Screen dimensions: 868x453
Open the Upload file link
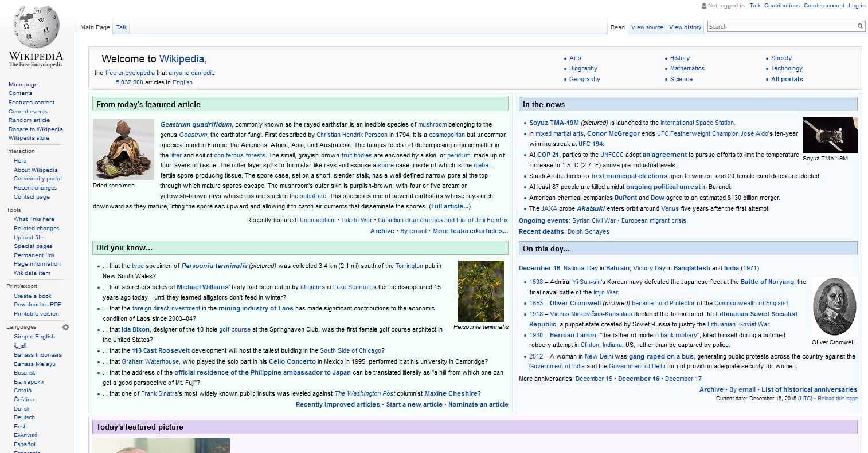point(29,237)
